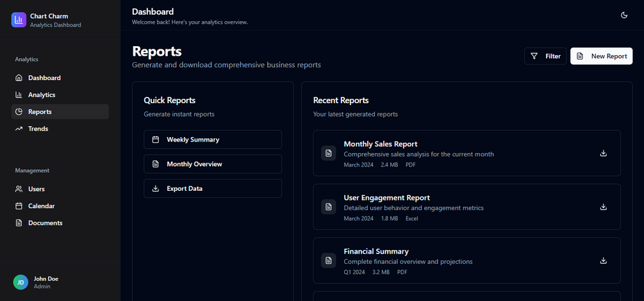644x301 pixels.
Task: Create a New Report
Action: [601, 56]
